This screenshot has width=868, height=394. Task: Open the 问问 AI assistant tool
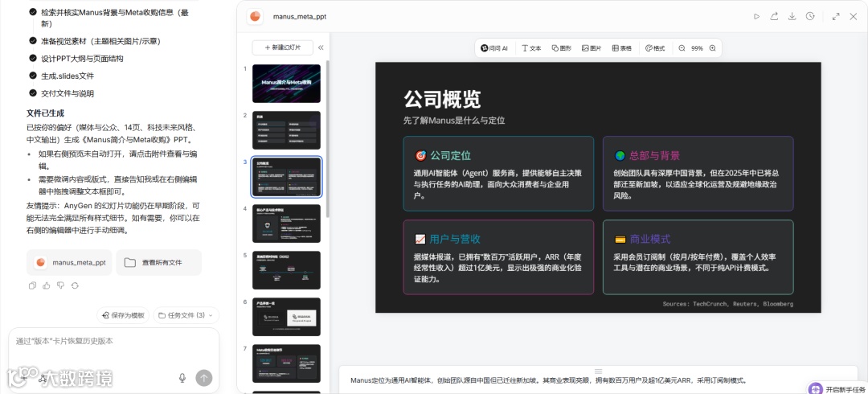pos(494,48)
